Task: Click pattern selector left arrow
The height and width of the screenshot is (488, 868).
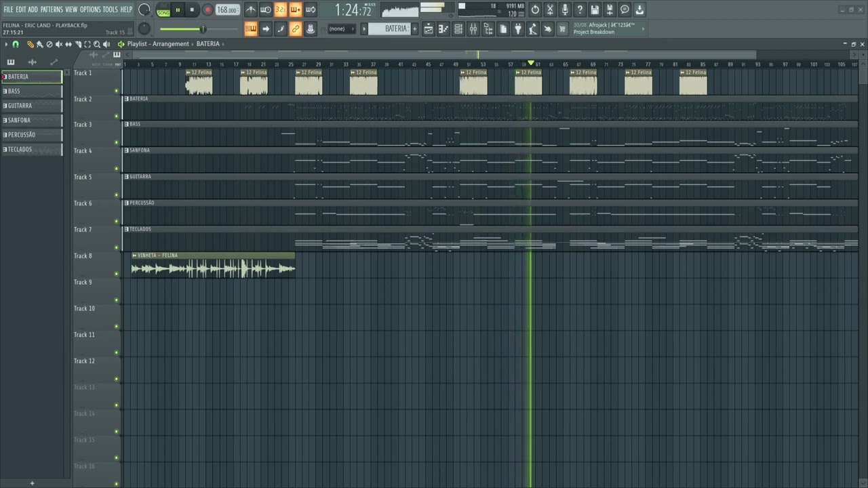Action: click(x=364, y=28)
